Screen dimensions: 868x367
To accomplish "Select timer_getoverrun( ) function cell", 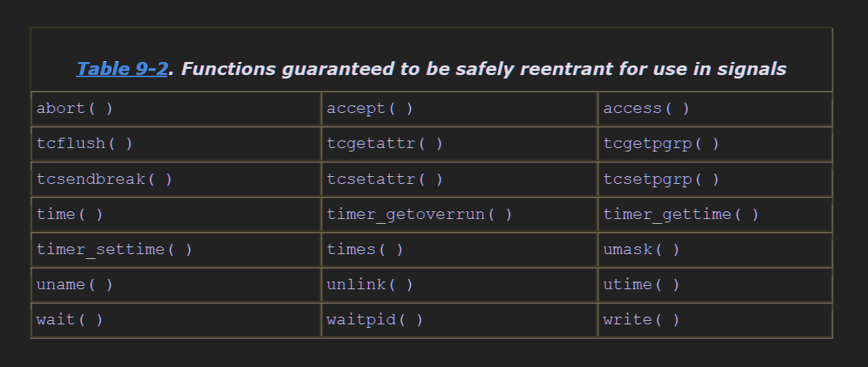I will click(459, 215).
